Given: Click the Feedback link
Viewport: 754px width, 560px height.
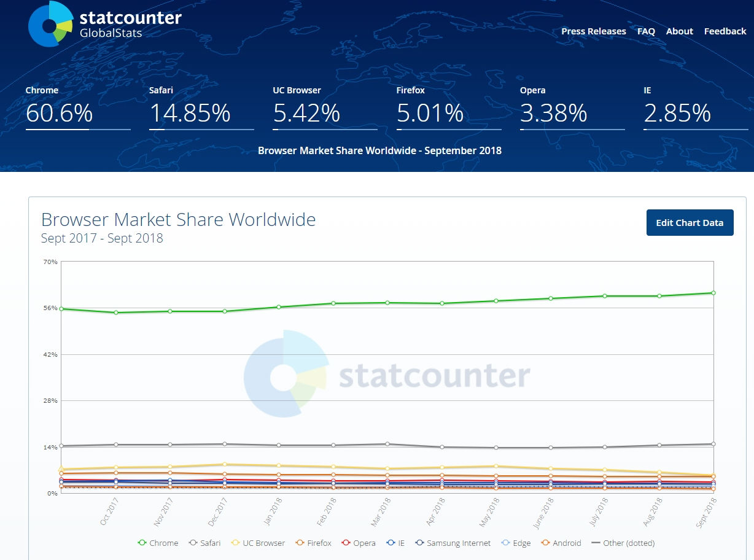Looking at the screenshot, I should pyautogui.click(x=725, y=31).
